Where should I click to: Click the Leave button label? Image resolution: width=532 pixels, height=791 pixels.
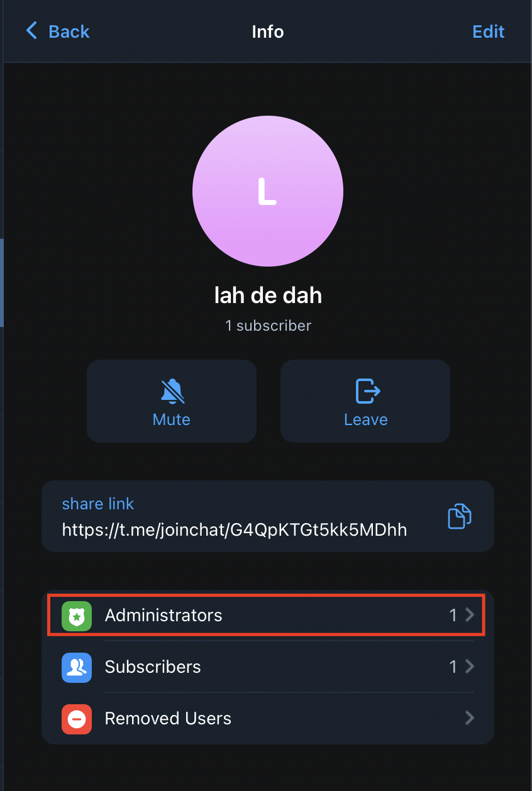click(366, 419)
